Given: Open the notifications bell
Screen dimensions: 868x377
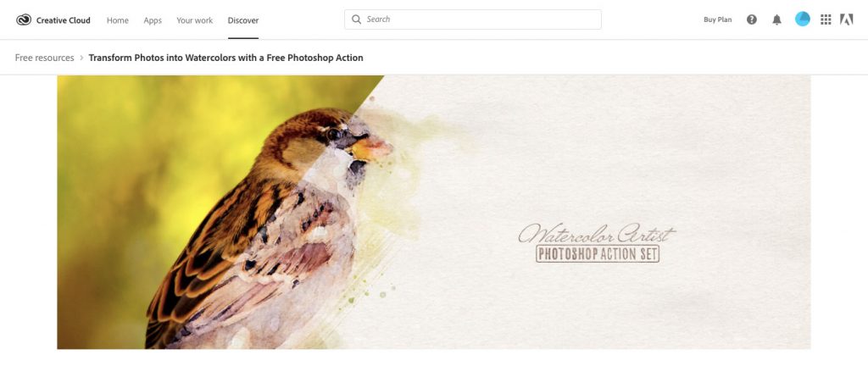Looking at the screenshot, I should point(776,20).
